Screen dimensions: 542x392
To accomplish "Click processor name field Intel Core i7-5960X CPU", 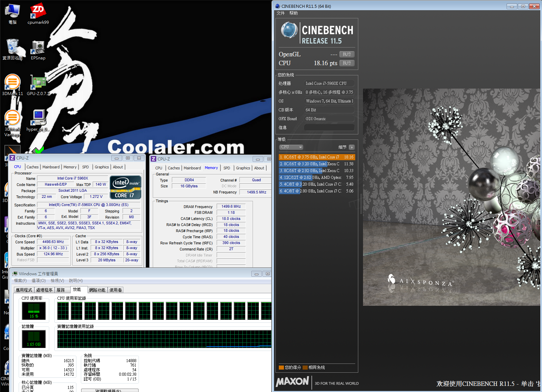I will pos(329,83).
